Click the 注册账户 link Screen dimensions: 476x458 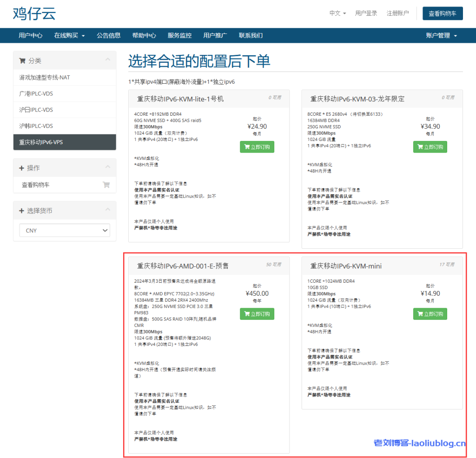pyautogui.click(x=397, y=13)
